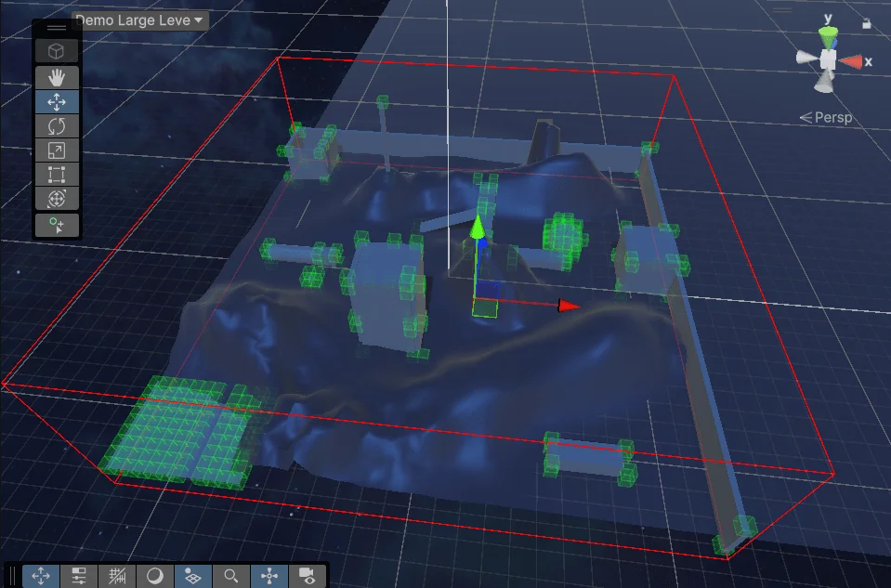Select the combined Transform tool
The image size is (891, 588).
56,198
